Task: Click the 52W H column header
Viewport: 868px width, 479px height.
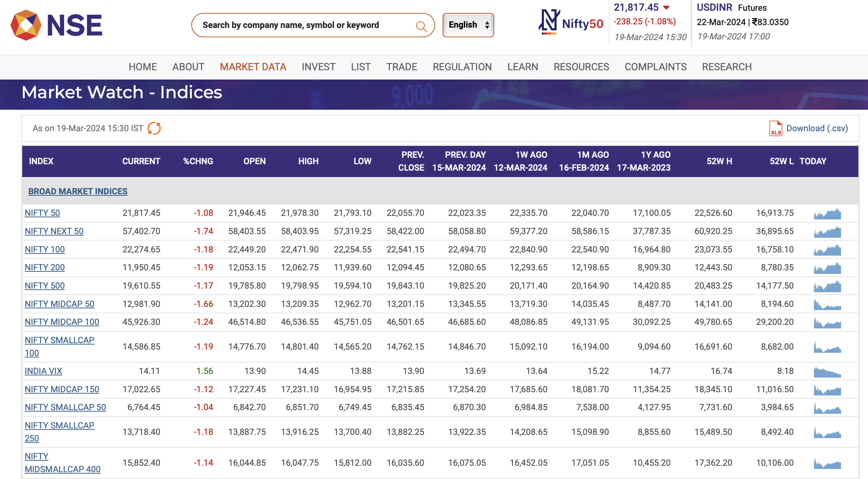Action: (x=719, y=161)
